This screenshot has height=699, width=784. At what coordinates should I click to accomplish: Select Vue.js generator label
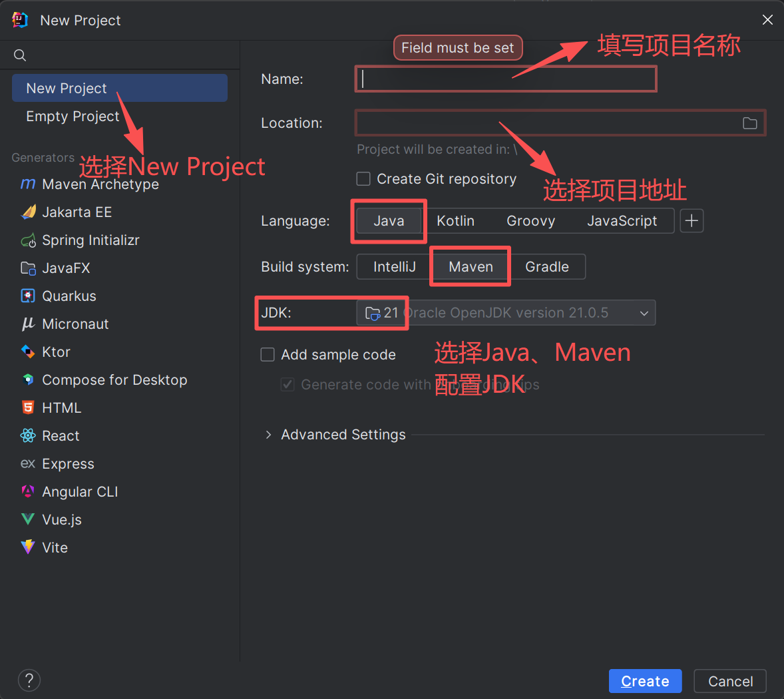pyautogui.click(x=61, y=520)
